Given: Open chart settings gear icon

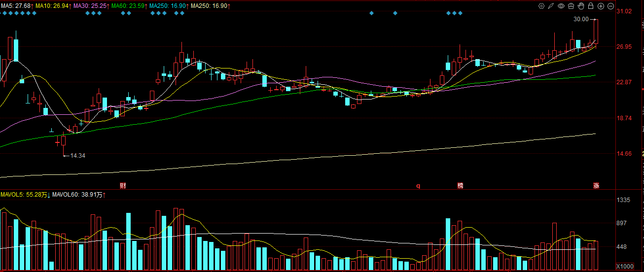Looking at the screenshot, I should point(541,6).
